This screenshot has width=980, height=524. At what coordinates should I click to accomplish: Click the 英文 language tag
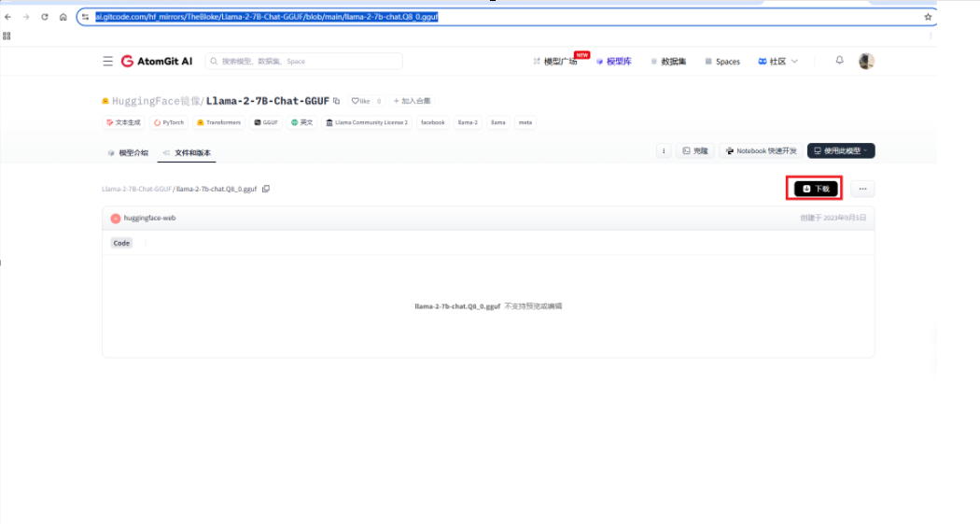[301, 122]
